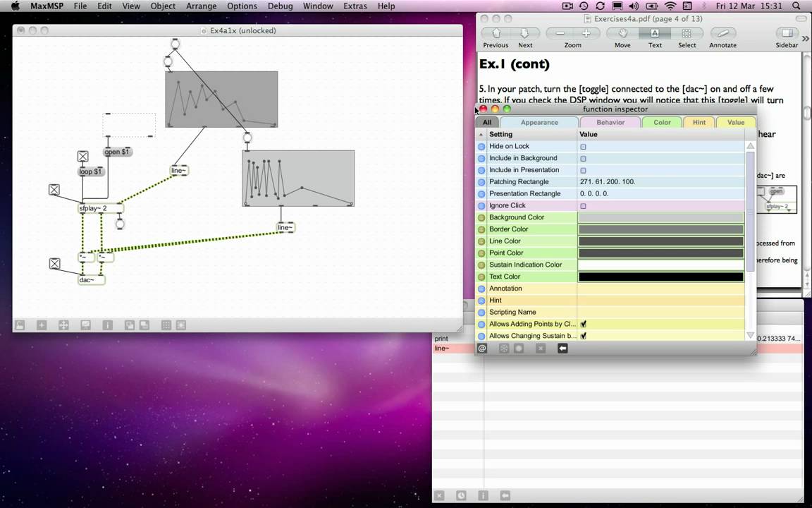Viewport: 812px width, 508px height.
Task: Switch to the Appearance tab in inspector
Action: click(x=539, y=122)
